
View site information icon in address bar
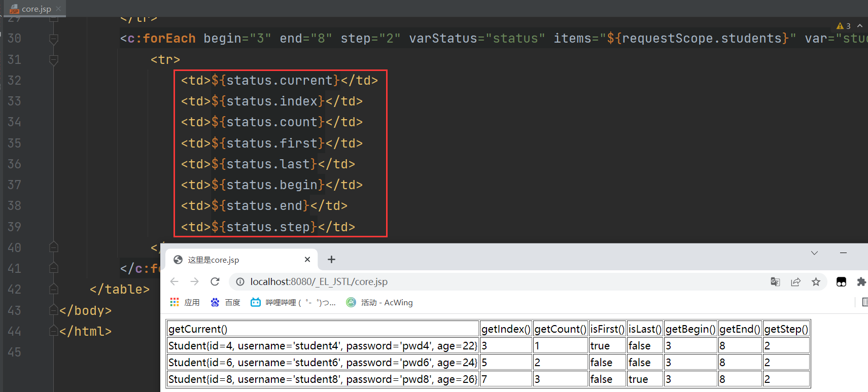[x=240, y=281]
